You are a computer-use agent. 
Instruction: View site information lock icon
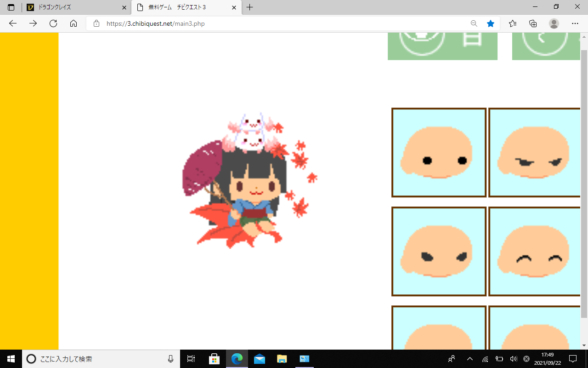coord(96,23)
